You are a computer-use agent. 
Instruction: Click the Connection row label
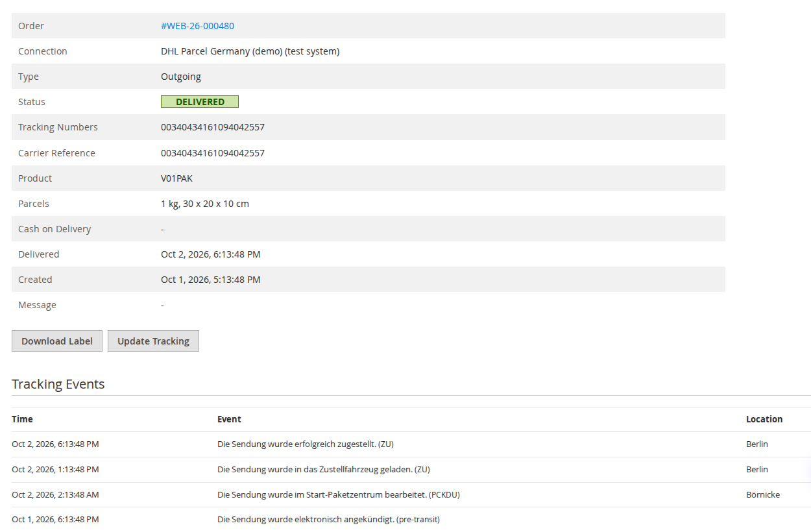[x=43, y=51]
